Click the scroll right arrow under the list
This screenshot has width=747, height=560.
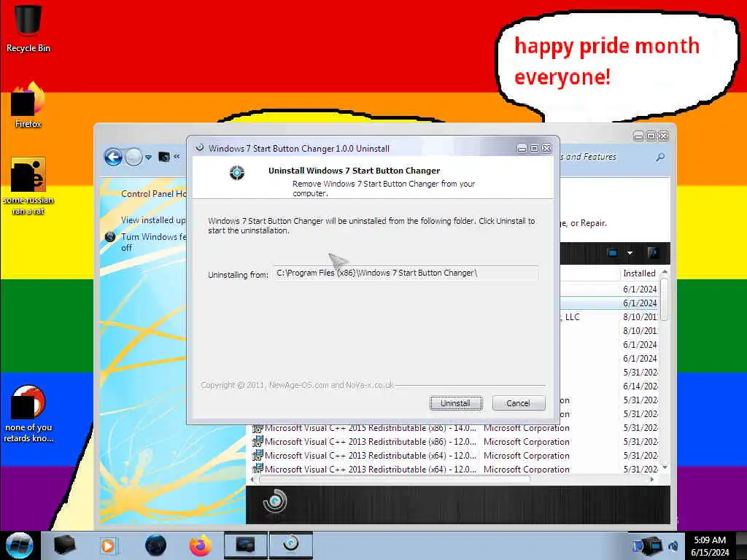pos(653,480)
